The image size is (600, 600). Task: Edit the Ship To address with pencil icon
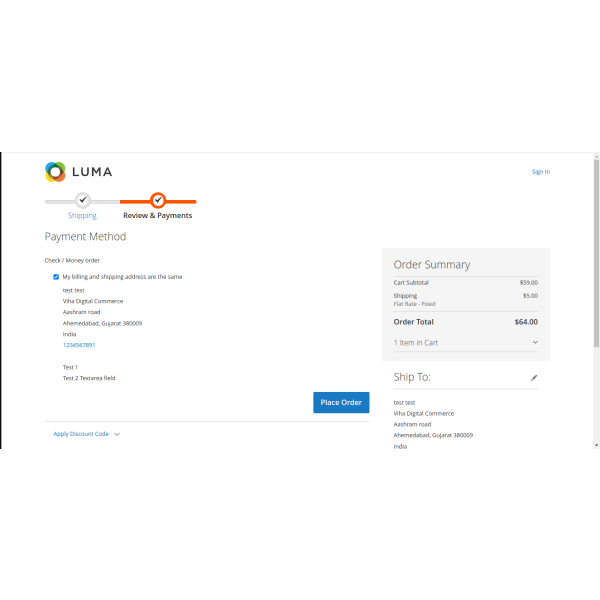534,378
